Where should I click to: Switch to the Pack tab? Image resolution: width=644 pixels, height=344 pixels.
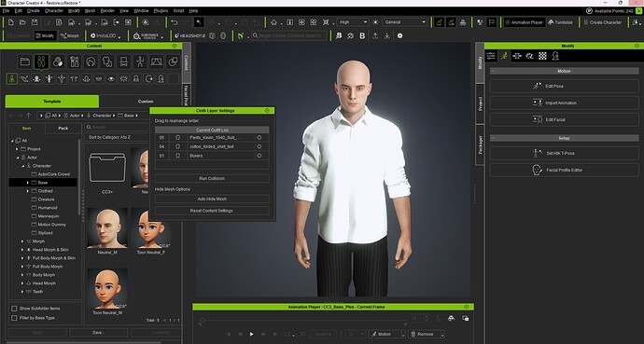click(x=63, y=129)
